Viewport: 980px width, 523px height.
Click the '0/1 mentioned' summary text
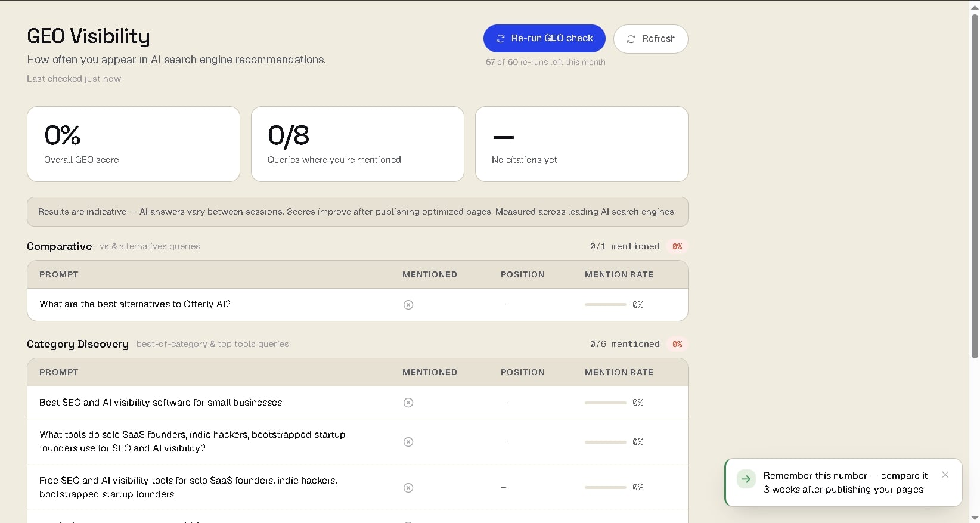(625, 246)
